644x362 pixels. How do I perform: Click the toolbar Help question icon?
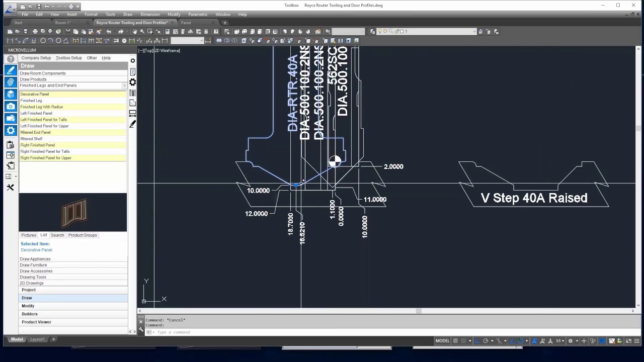pos(216,32)
